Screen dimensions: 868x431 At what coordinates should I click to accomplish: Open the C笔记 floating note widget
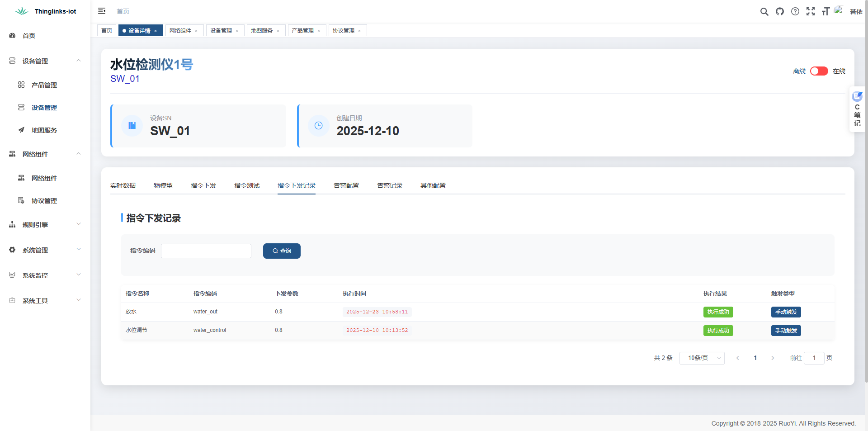click(857, 109)
